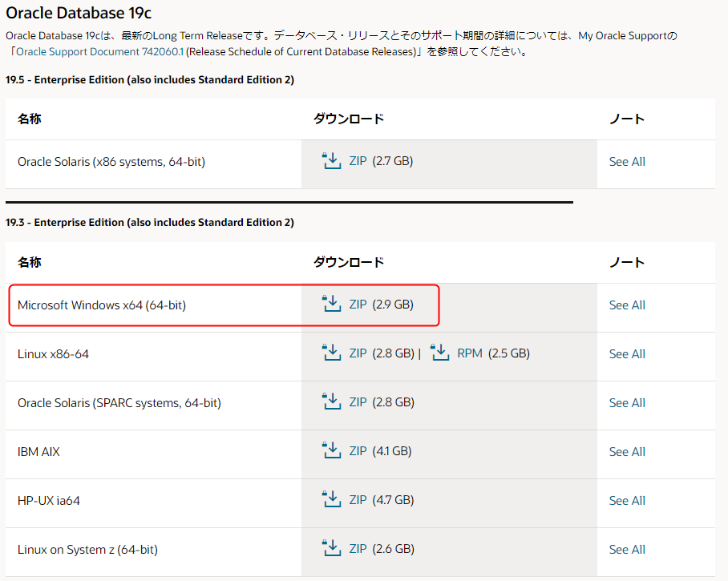Click See All for Microsoft Windows x64
Screen dimensions: 728x581
[x=626, y=304]
